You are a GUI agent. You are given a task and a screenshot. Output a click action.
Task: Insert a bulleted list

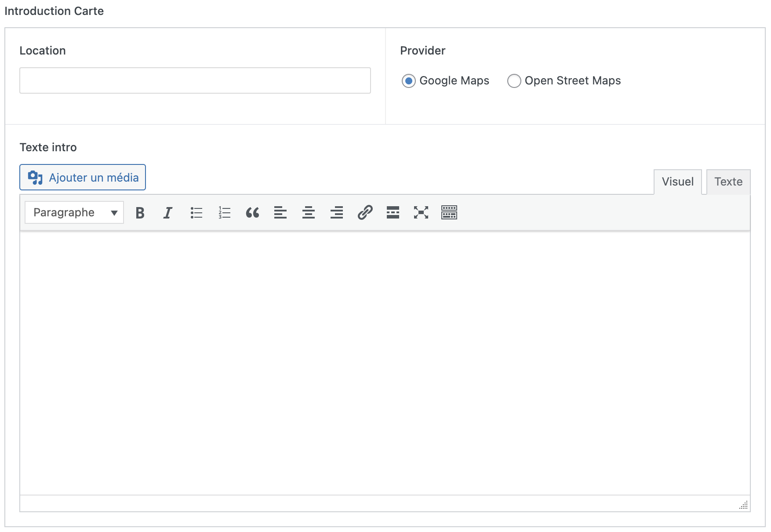click(x=196, y=213)
